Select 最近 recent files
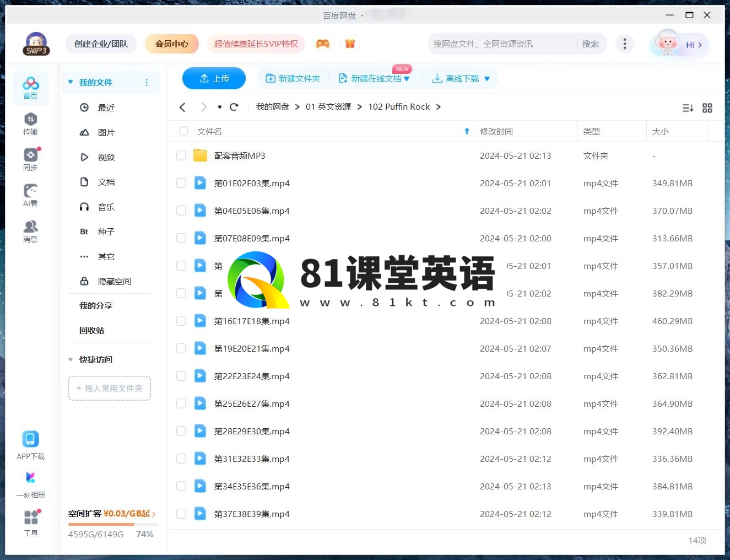 pos(106,107)
